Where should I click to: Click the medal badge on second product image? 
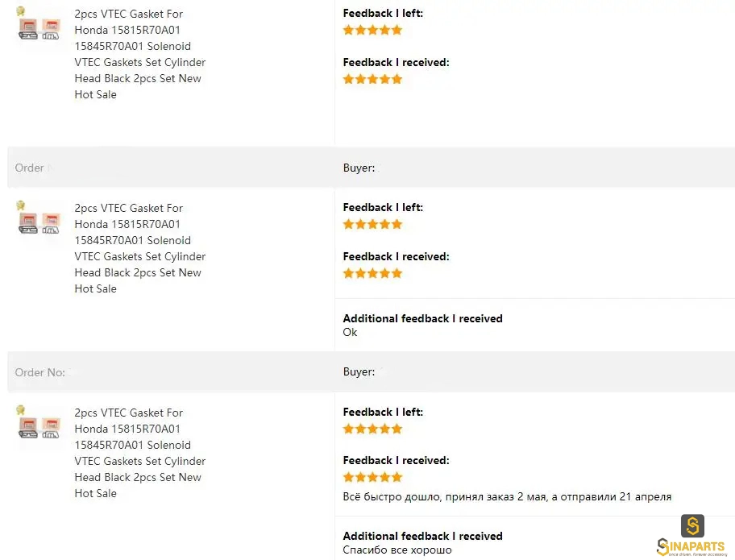click(21, 205)
